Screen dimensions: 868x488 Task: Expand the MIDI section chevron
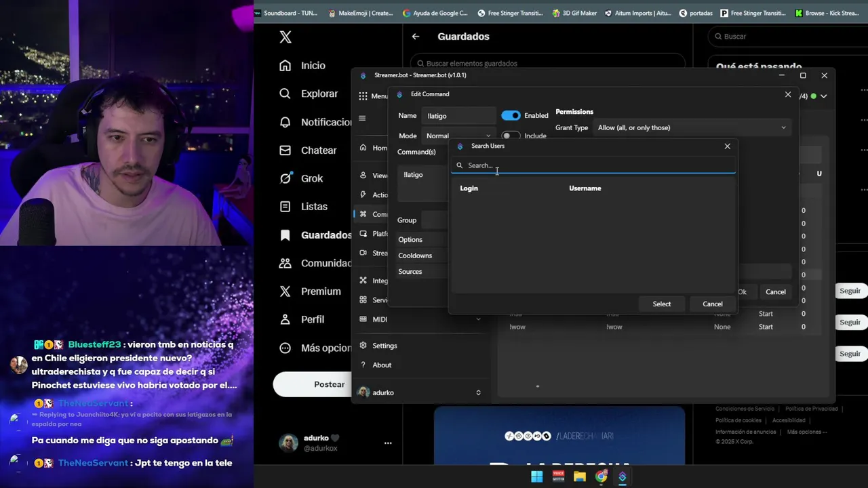tap(478, 319)
